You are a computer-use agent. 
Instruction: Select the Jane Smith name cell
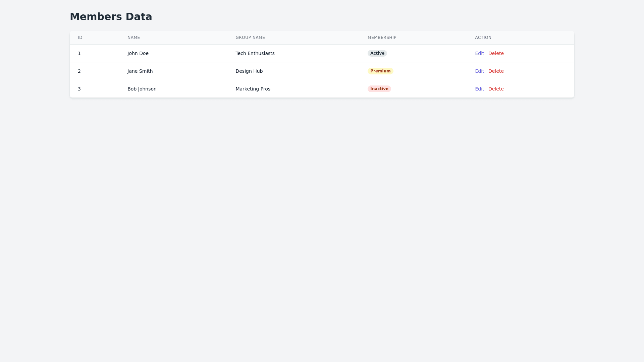pos(140,71)
